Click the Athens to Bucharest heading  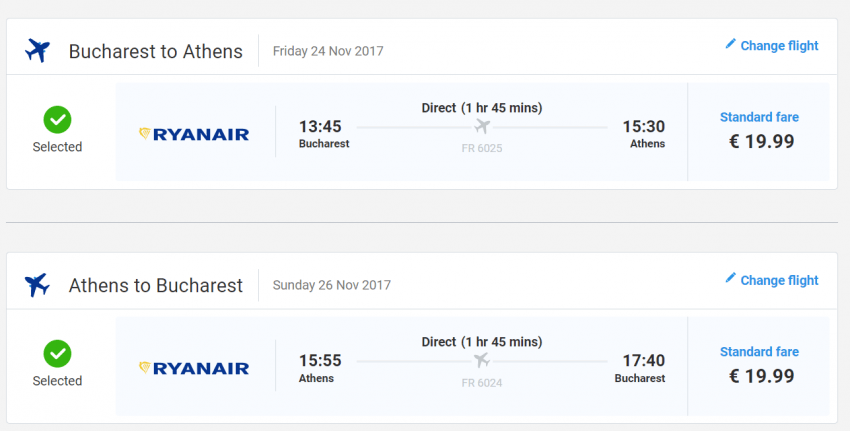point(155,285)
